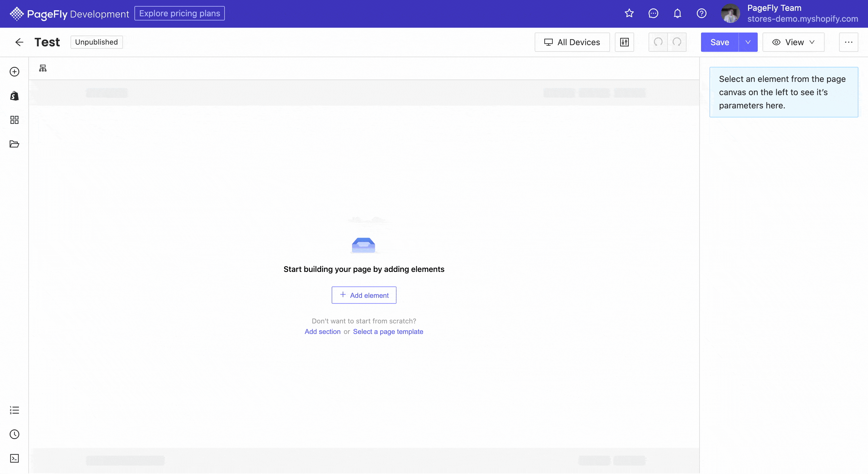Click the PageFly logo icon
Screen dimensions: 868x474
pos(17,14)
